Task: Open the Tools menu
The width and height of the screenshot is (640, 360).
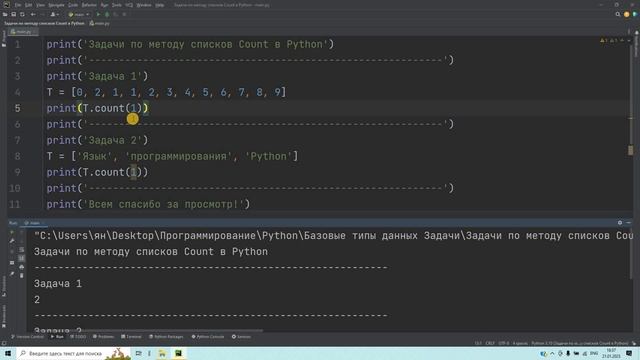Action: [117, 5]
